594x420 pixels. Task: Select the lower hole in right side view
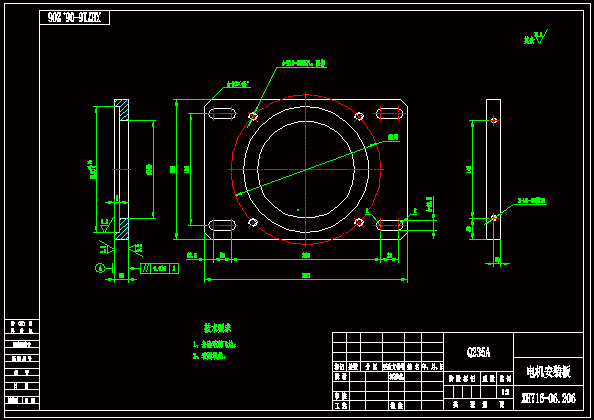pos(494,218)
